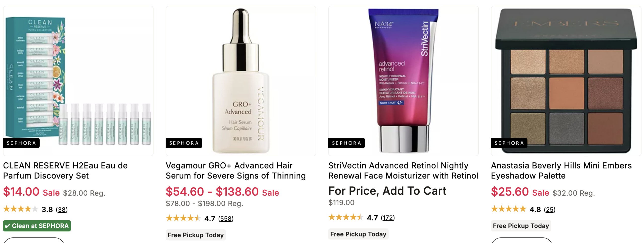Open CLEAN RESERVE H2Eau Discovery Set title
The image size is (644, 243).
click(65, 170)
